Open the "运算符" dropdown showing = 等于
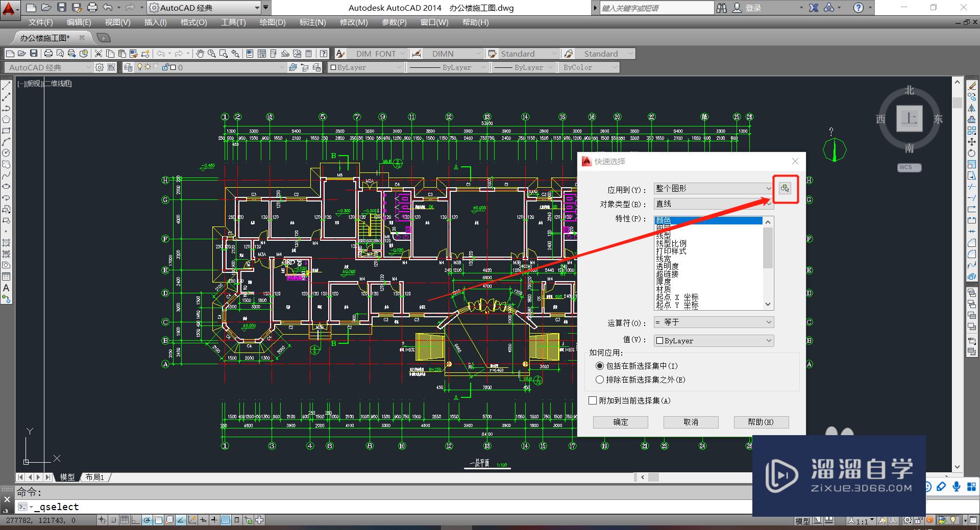 tap(714, 322)
